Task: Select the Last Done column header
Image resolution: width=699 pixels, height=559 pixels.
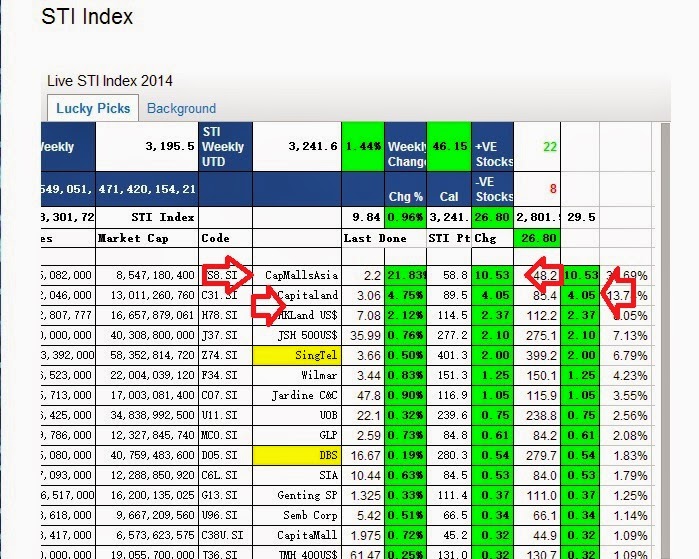Action: coord(374,238)
